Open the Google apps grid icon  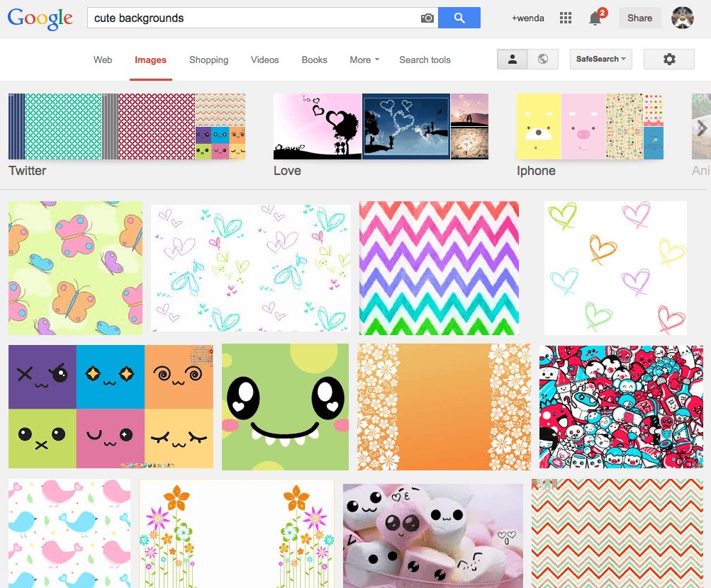pyautogui.click(x=566, y=18)
